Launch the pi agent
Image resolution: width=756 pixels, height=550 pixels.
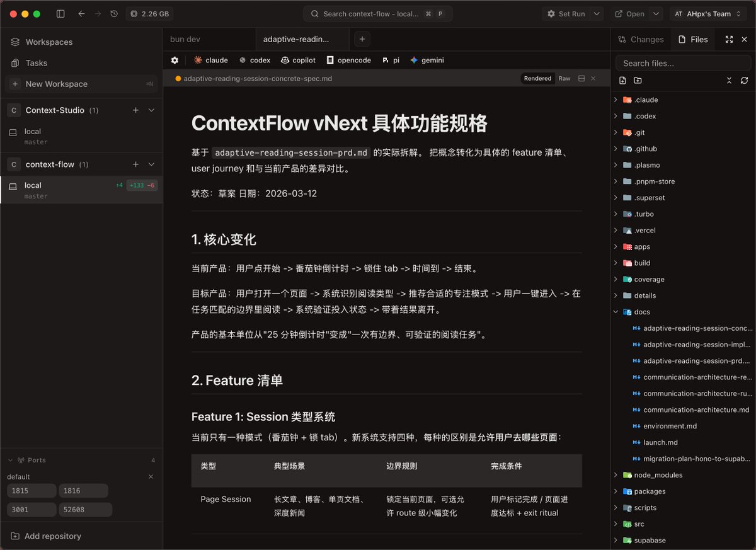(391, 60)
